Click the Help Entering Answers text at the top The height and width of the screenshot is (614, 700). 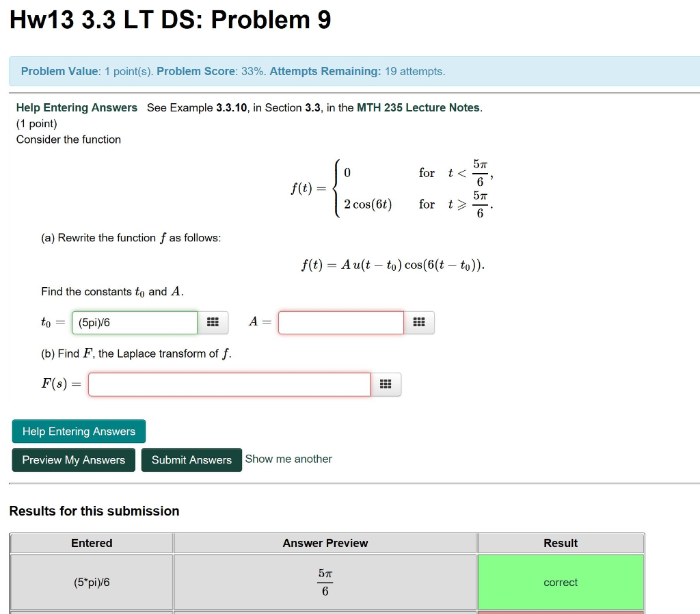point(77,107)
